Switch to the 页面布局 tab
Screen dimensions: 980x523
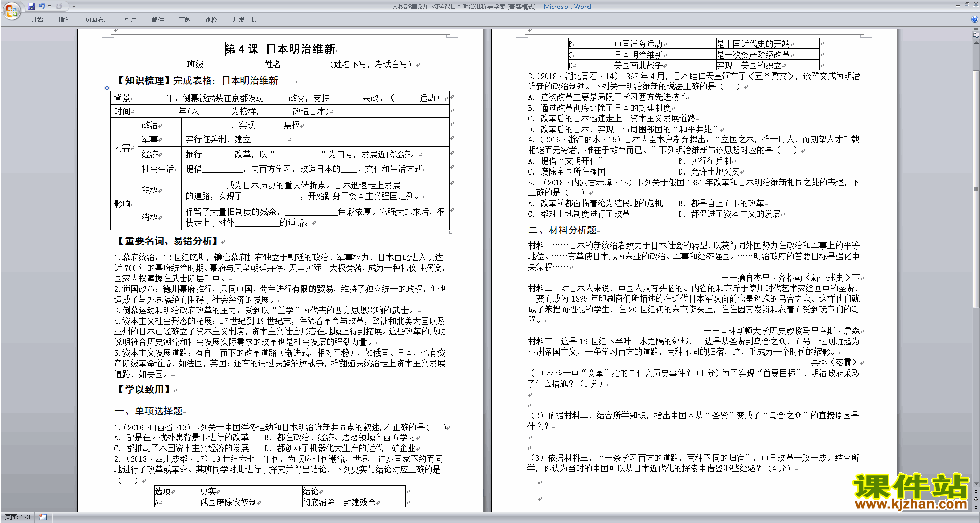(x=97, y=19)
